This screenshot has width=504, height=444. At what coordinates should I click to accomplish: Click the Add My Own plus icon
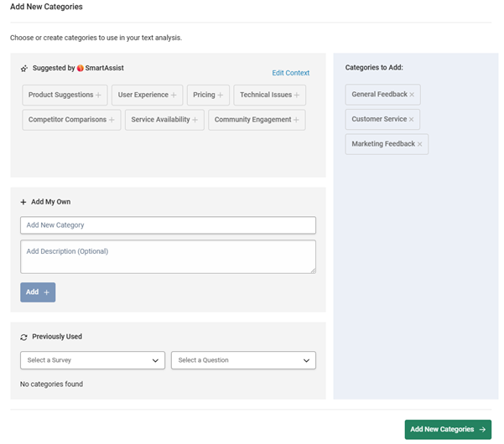[x=23, y=202]
